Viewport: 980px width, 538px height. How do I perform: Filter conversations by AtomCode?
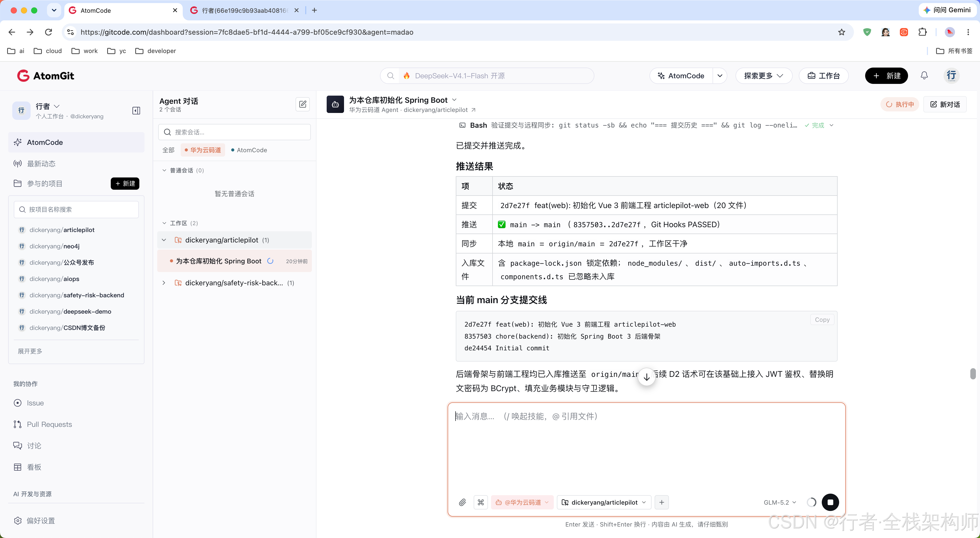coord(249,150)
